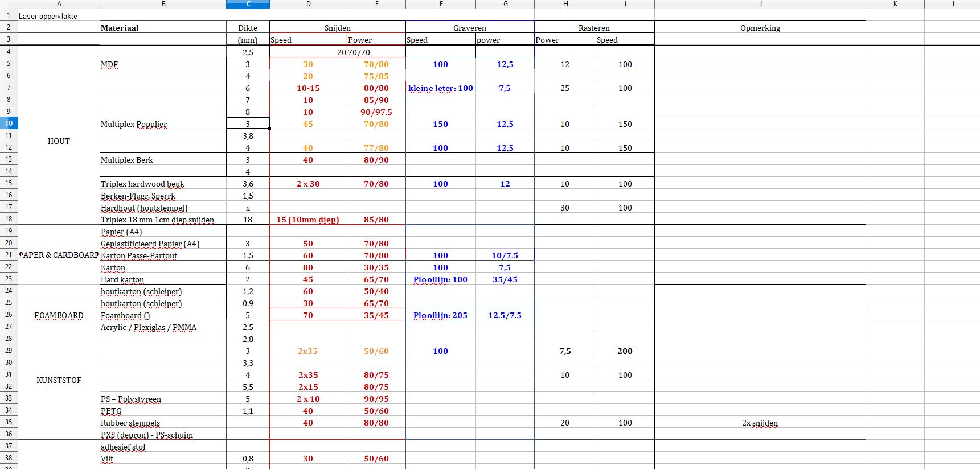Click the 'Foamboard ()' material cell
Viewport: 980px width, 470px height.
pyautogui.click(x=163, y=315)
